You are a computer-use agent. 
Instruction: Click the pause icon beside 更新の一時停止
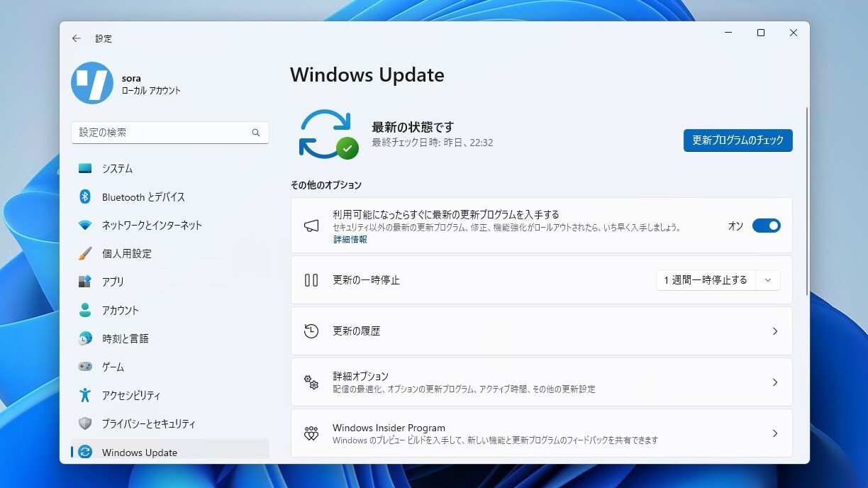tap(311, 280)
